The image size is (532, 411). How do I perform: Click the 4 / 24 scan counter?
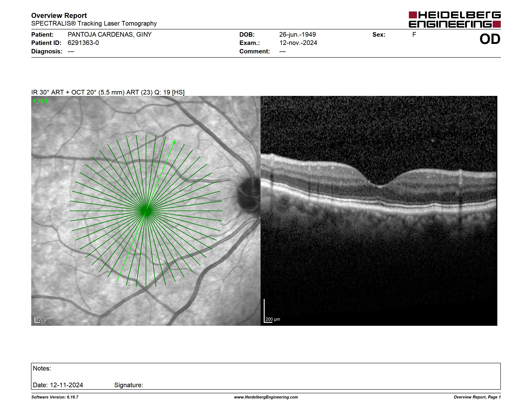pyautogui.click(x=40, y=101)
